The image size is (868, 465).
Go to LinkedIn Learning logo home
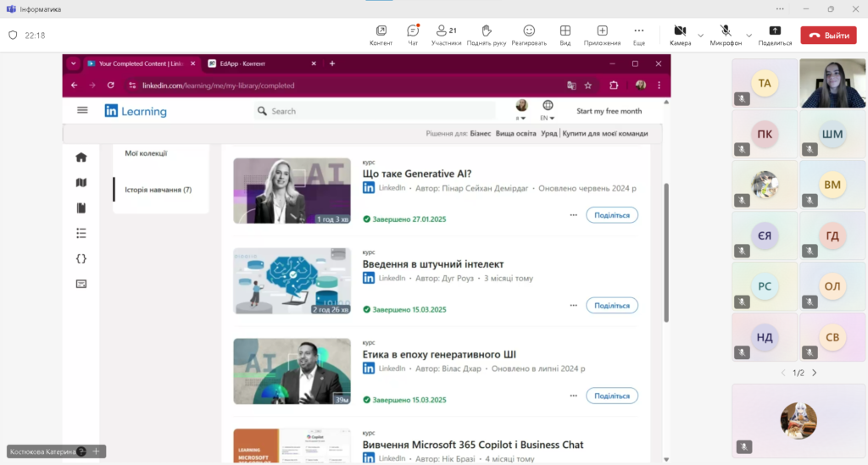coord(136,111)
